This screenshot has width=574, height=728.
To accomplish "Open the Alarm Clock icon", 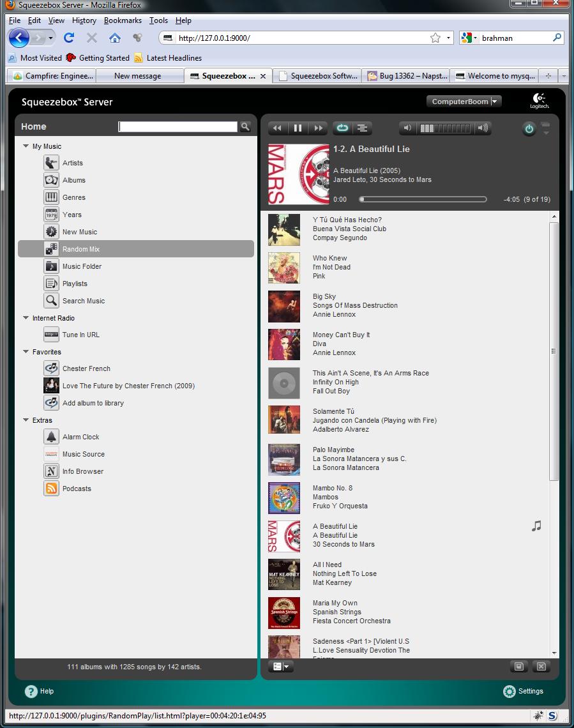I will point(51,437).
